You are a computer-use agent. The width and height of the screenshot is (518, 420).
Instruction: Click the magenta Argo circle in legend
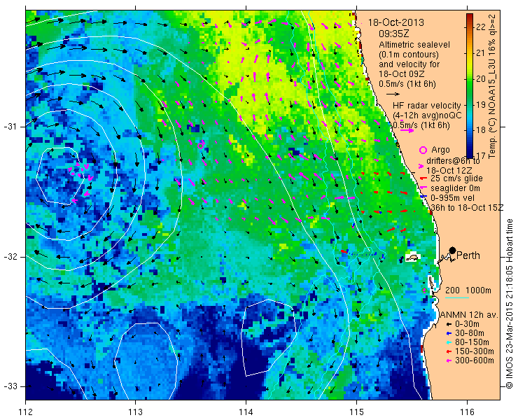coord(423,150)
